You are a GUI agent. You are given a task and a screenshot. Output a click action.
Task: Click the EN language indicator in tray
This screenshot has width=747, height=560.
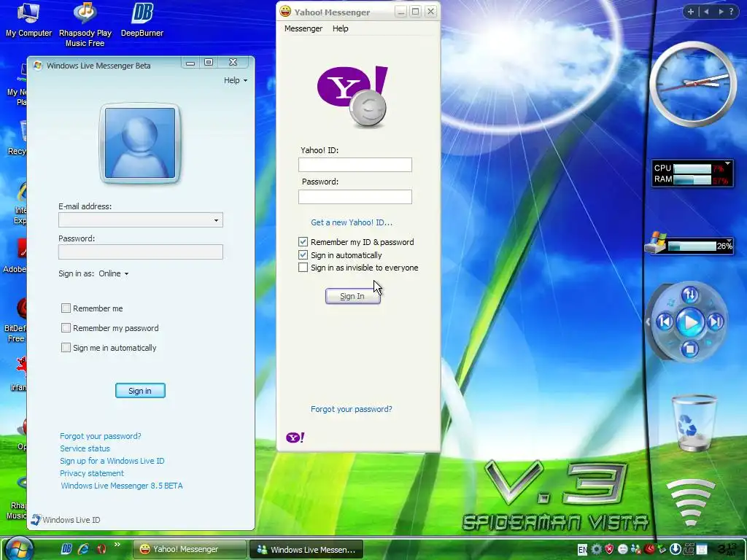pyautogui.click(x=582, y=550)
